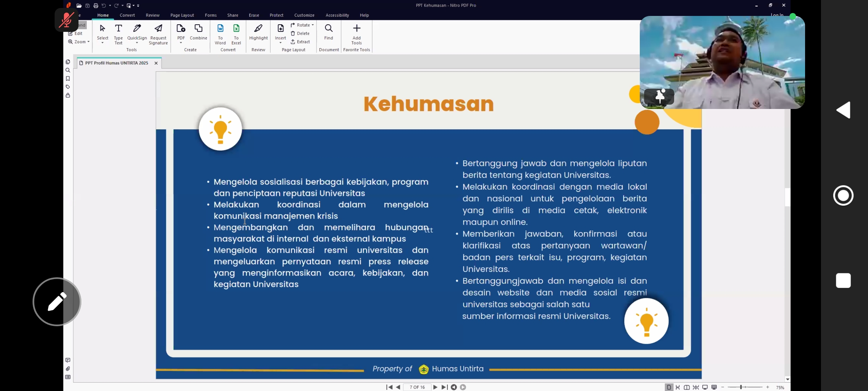Open the search panel in left sidebar
The width and height of the screenshot is (868, 391).
pyautogui.click(x=68, y=70)
